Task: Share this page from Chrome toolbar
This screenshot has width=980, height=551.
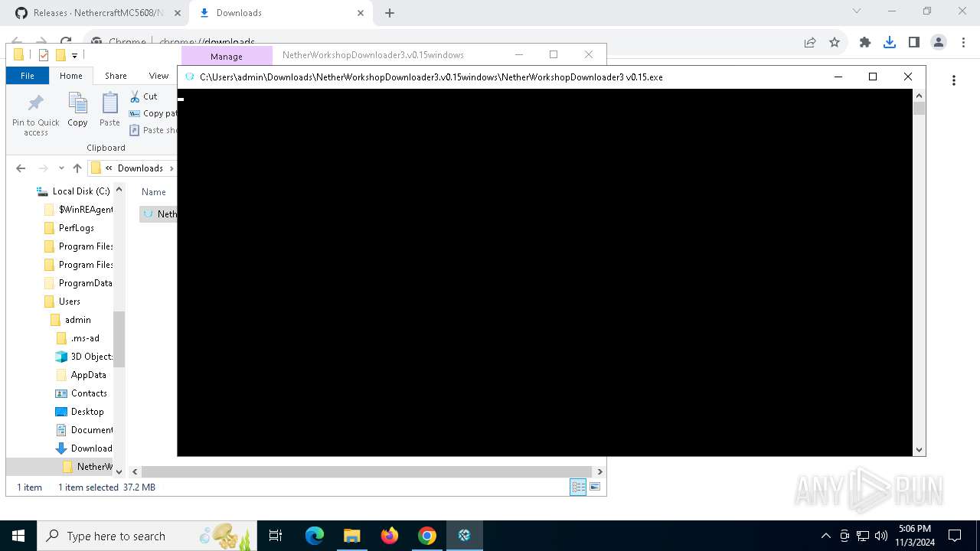Action: tap(810, 42)
